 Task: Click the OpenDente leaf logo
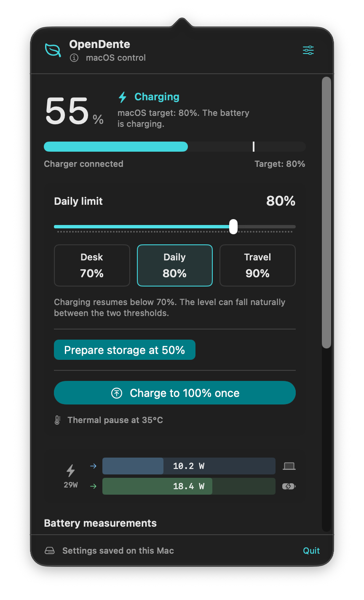pyautogui.click(x=53, y=50)
